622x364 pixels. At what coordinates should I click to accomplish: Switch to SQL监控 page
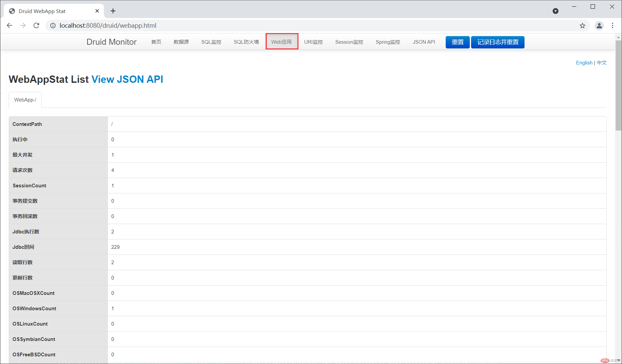pos(211,42)
